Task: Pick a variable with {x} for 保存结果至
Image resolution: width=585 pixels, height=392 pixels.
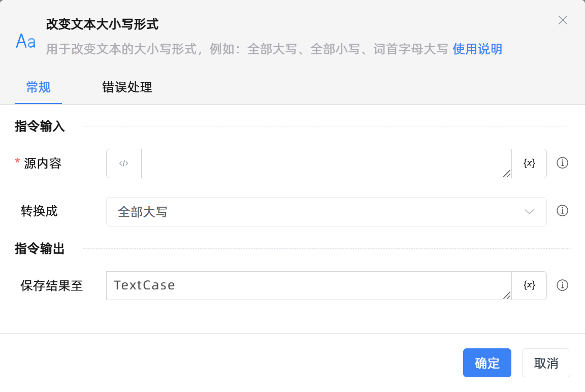Action: [529, 285]
